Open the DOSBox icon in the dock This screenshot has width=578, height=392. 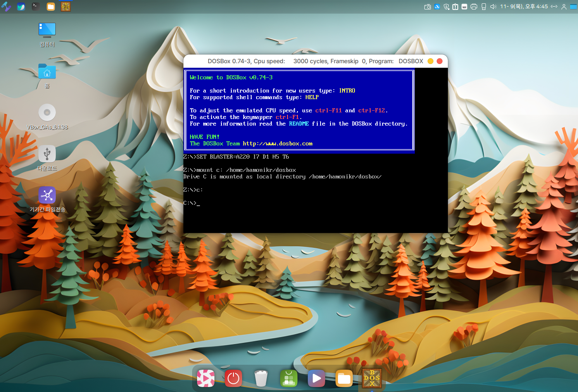tap(371, 378)
